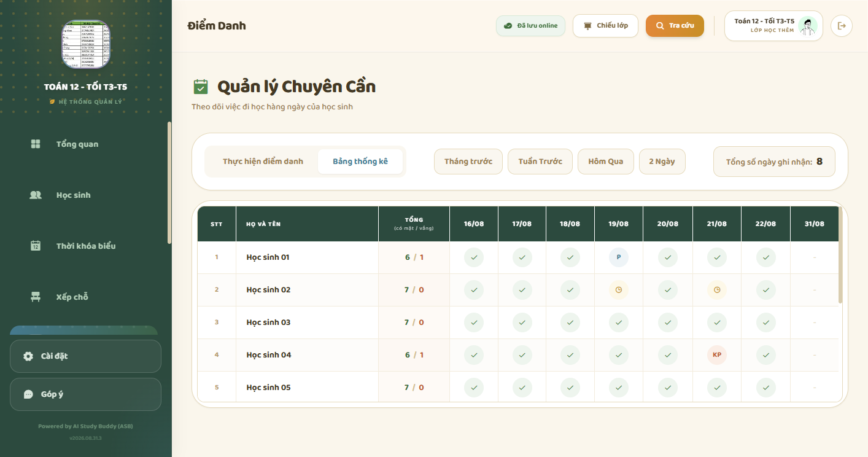
Task: Click the logout arrow icon
Action: pyautogui.click(x=842, y=26)
